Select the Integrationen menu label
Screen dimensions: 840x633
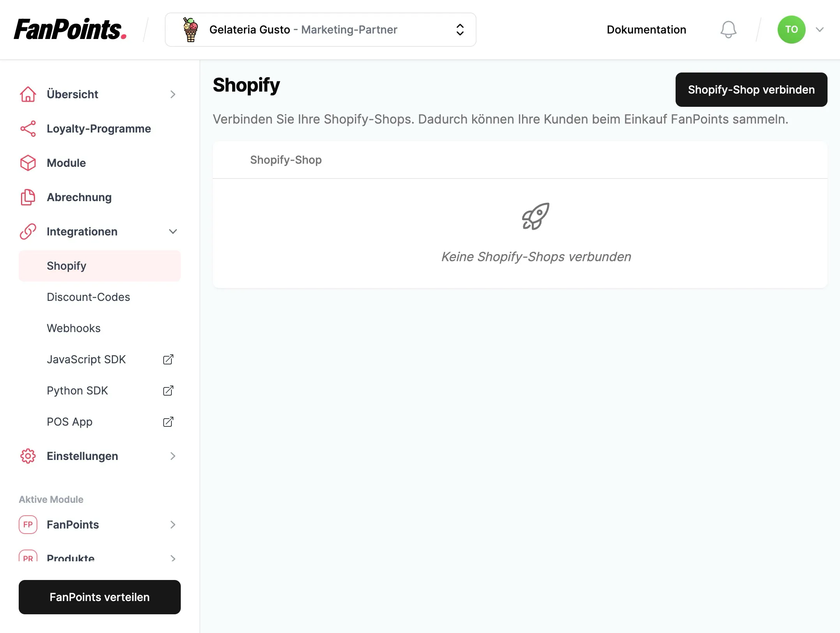(82, 232)
